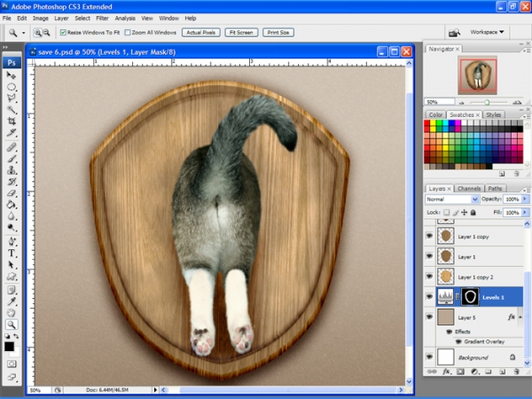Viewport: 532px width, 399px height.
Task: Click the Navigator preview thumbnail
Action: (477, 75)
